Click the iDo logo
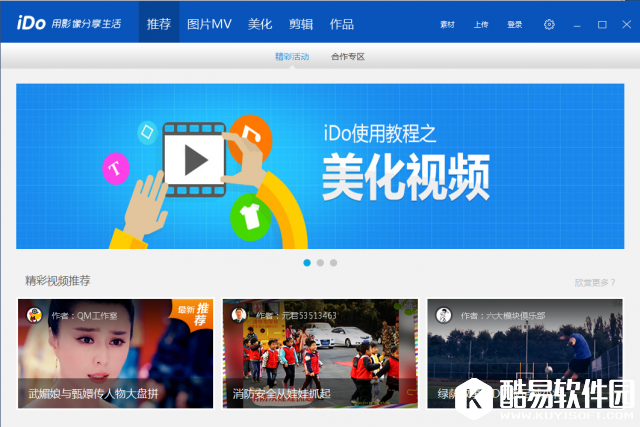This screenshot has width=640, height=427. pos(31,23)
